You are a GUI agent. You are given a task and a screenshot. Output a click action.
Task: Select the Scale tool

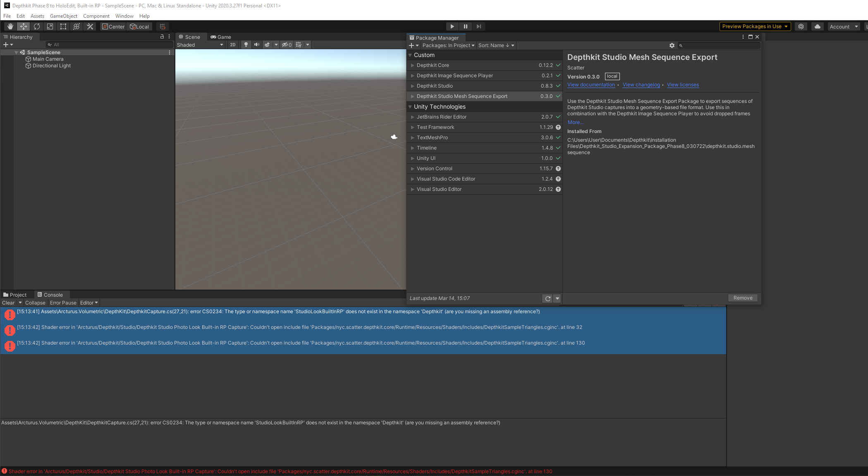coord(50,26)
